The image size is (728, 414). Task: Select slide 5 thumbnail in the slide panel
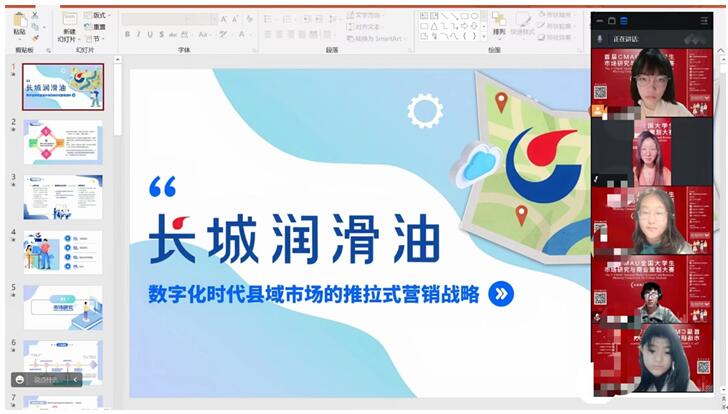[63, 307]
